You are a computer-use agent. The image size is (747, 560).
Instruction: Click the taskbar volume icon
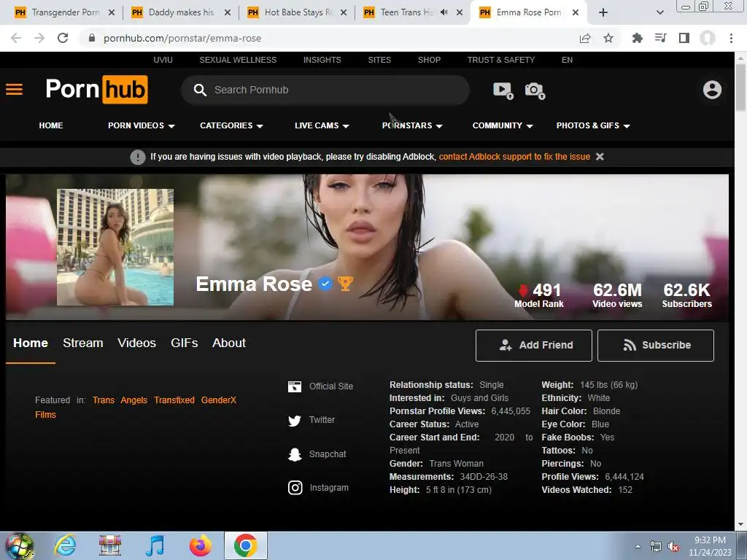(673, 547)
